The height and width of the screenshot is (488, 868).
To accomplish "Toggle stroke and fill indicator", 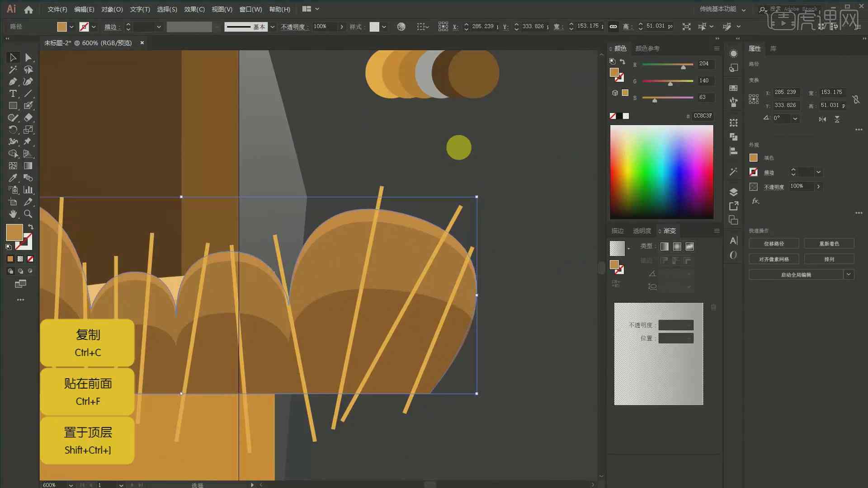I will pos(31,226).
